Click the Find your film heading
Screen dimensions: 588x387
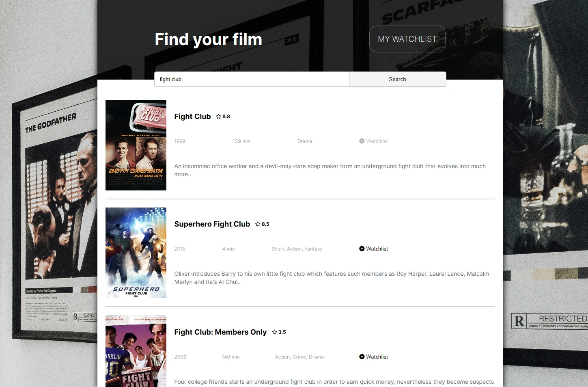click(x=208, y=39)
